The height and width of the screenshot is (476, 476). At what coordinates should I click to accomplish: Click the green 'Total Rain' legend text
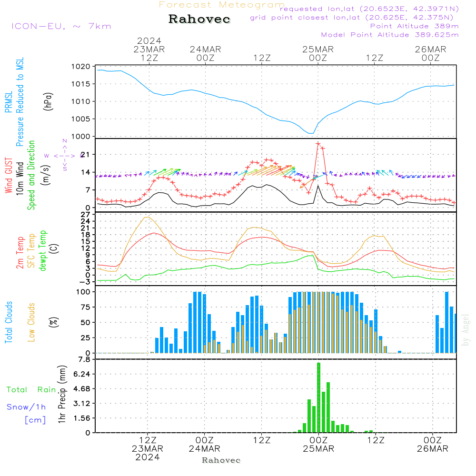pyautogui.click(x=31, y=389)
